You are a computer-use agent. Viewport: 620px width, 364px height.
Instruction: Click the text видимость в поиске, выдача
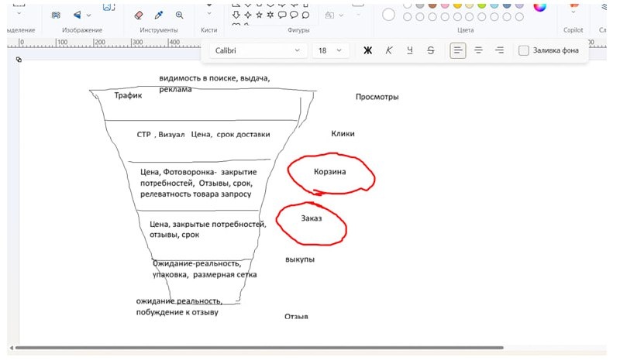(x=215, y=78)
